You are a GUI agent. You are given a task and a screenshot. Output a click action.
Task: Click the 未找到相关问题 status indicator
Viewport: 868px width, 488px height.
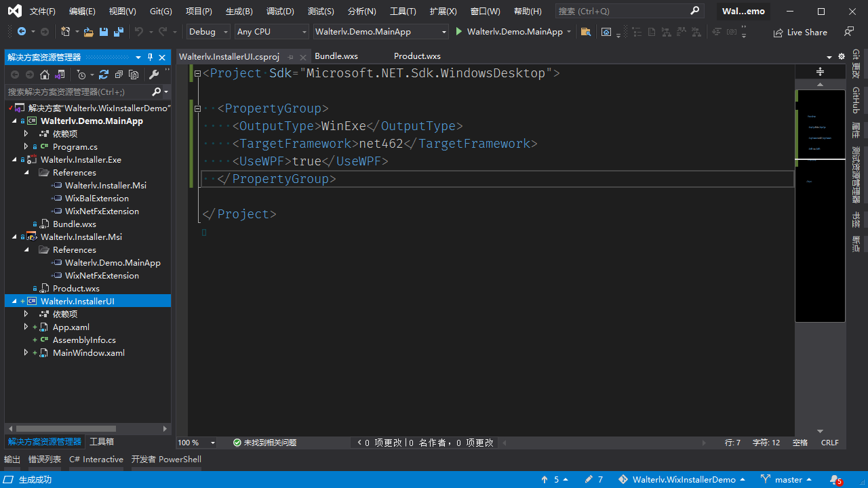(x=264, y=443)
